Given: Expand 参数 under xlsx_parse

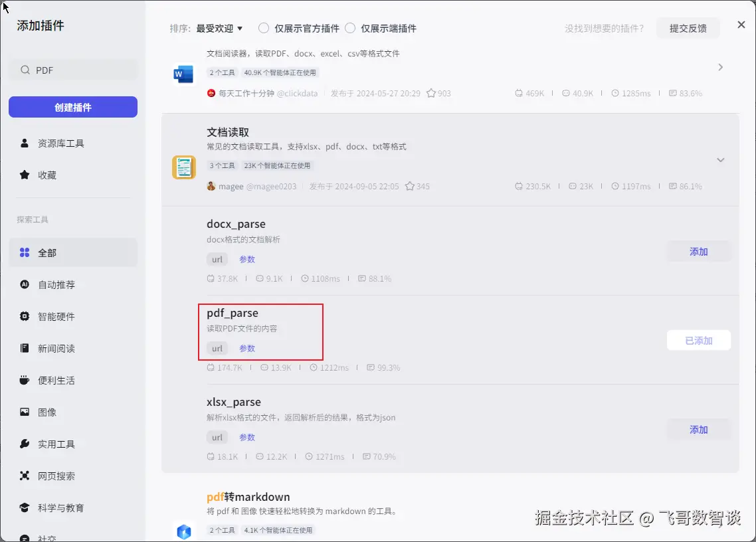Looking at the screenshot, I should point(247,437).
